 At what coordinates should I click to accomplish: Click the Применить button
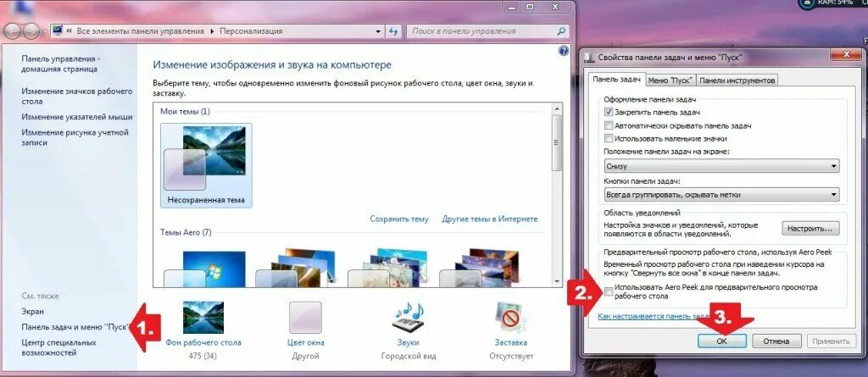click(832, 341)
